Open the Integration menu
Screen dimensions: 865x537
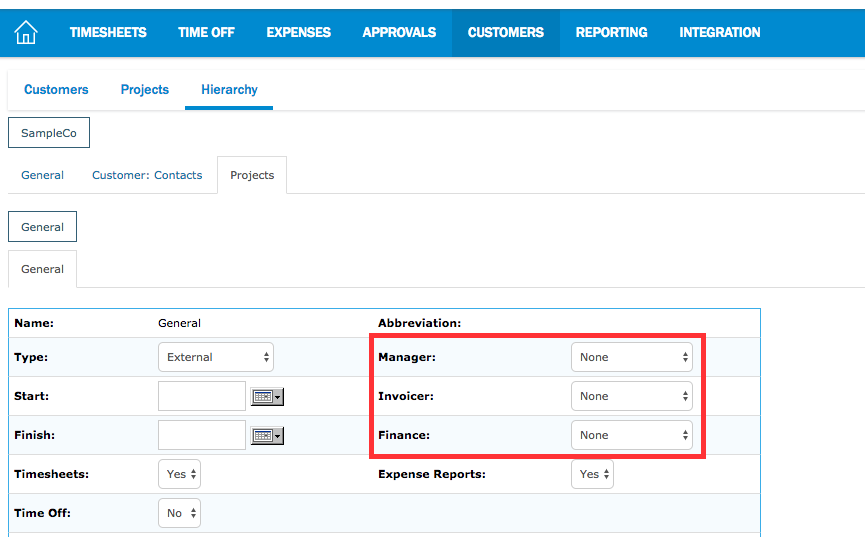(719, 33)
